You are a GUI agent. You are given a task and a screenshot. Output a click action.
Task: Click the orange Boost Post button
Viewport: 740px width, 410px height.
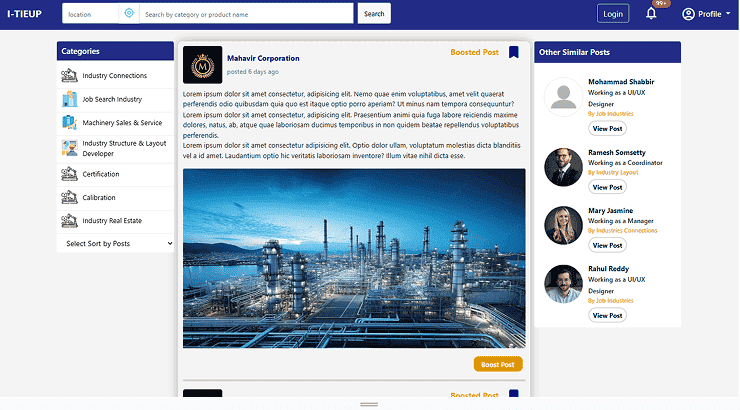pos(497,365)
